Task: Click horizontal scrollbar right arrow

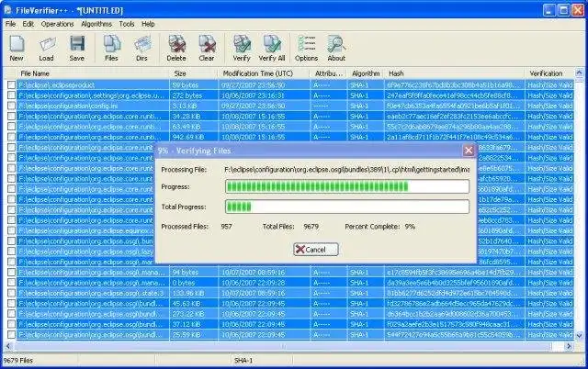Action: pyautogui.click(x=570, y=346)
